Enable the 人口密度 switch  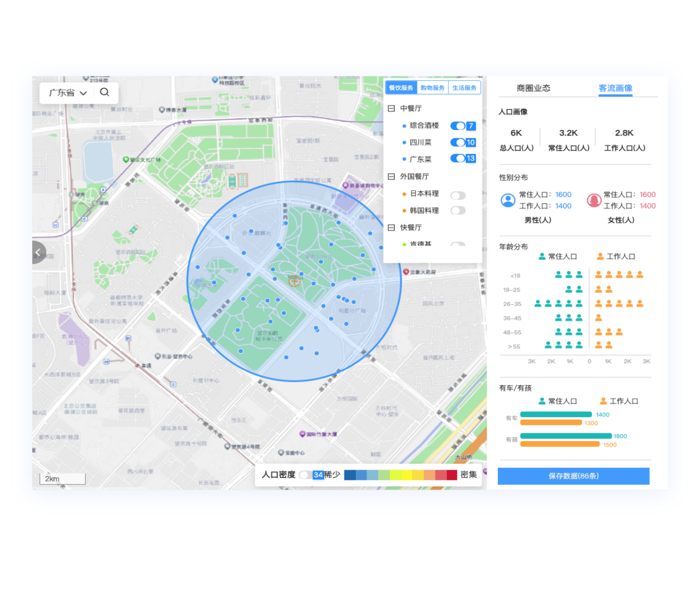tap(306, 475)
